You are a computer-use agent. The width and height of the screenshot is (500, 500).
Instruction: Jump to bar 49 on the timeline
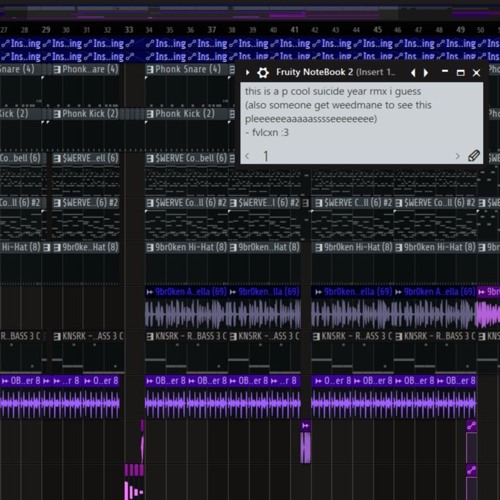460,30
